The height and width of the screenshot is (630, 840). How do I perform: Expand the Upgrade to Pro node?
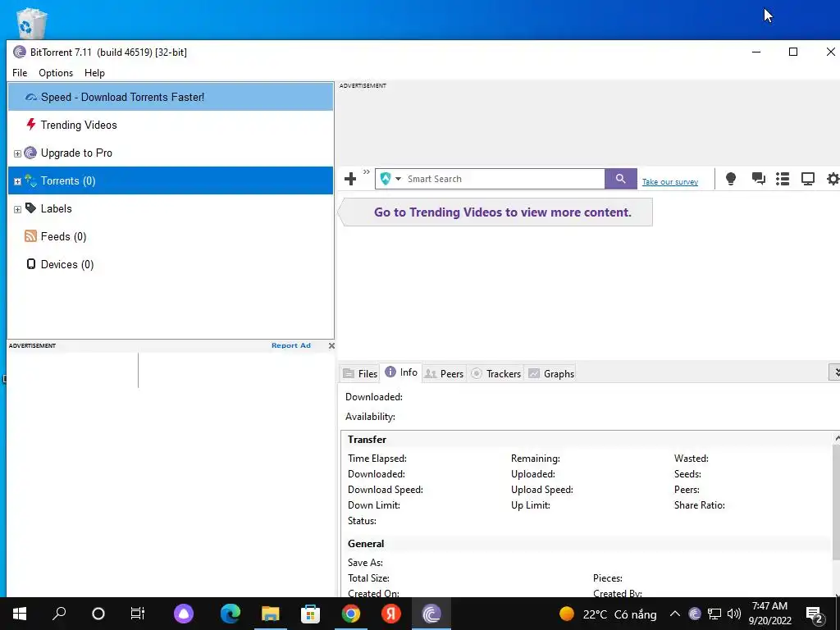17,153
